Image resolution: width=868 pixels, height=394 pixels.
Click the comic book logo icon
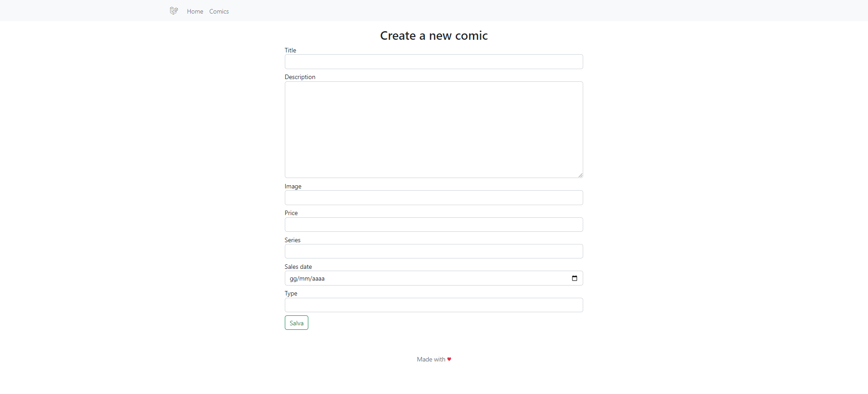[174, 10]
